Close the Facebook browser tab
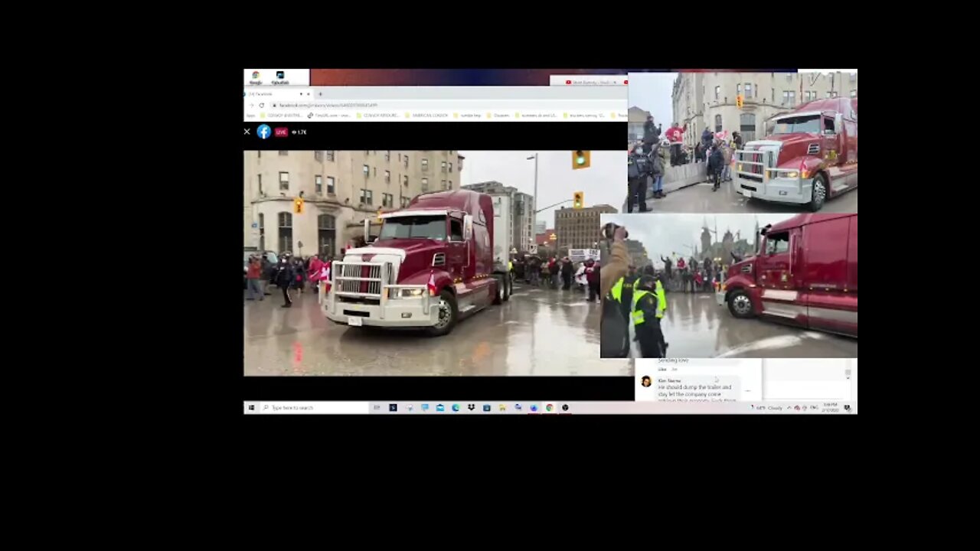Image resolution: width=980 pixels, height=551 pixels. pyautogui.click(x=309, y=94)
